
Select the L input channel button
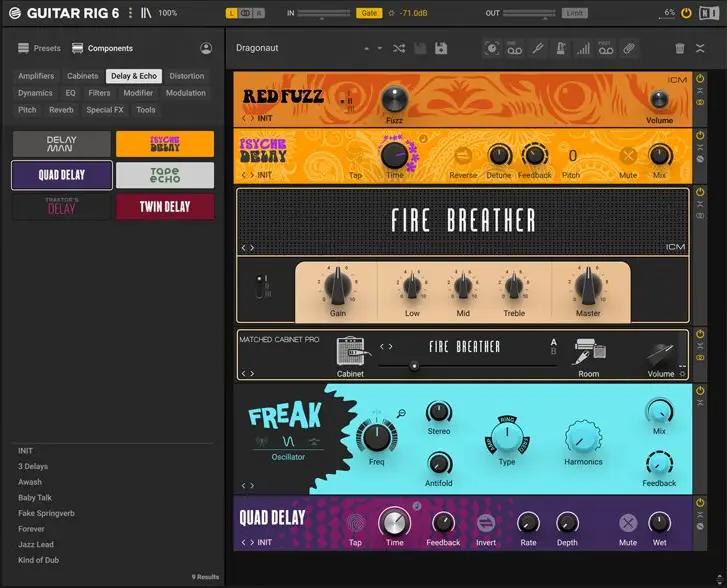pyautogui.click(x=231, y=13)
